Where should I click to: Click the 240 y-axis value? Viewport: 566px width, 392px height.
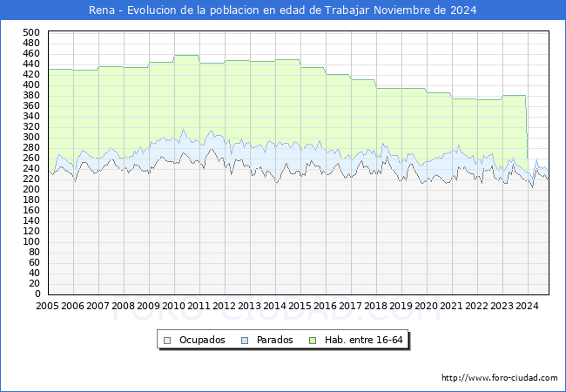pyautogui.click(x=31, y=169)
